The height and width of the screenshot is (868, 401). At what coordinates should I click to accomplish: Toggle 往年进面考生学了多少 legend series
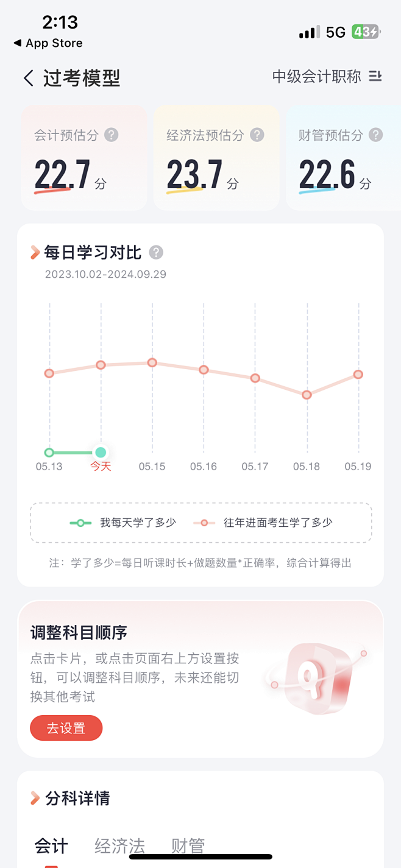tap(263, 523)
